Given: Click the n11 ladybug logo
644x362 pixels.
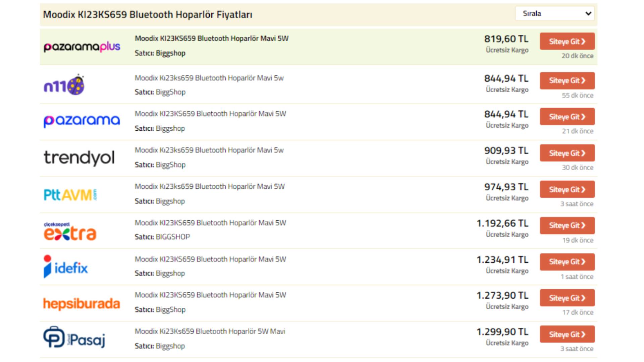Looking at the screenshot, I should point(64,85).
